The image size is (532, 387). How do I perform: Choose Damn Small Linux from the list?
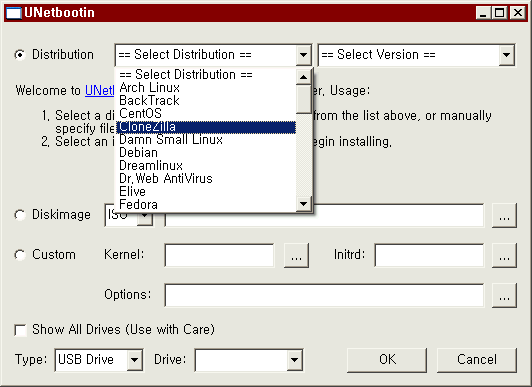[x=206, y=140]
